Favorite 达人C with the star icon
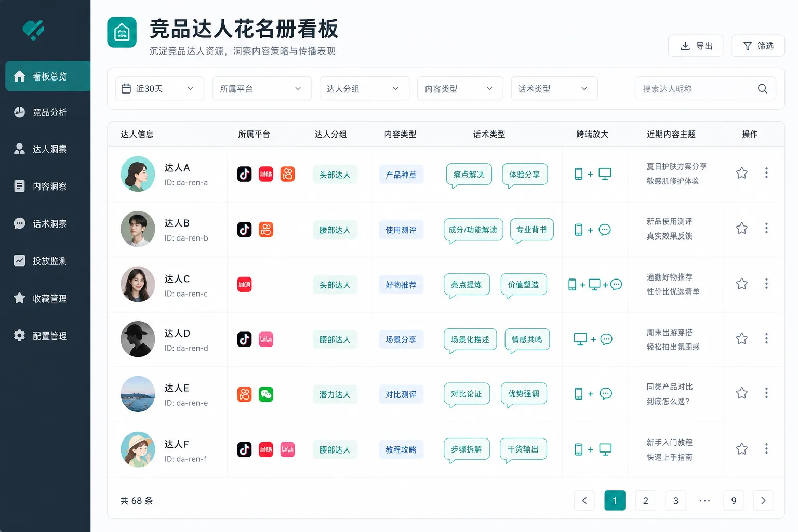Viewport: 798px width, 532px height. pos(742,284)
